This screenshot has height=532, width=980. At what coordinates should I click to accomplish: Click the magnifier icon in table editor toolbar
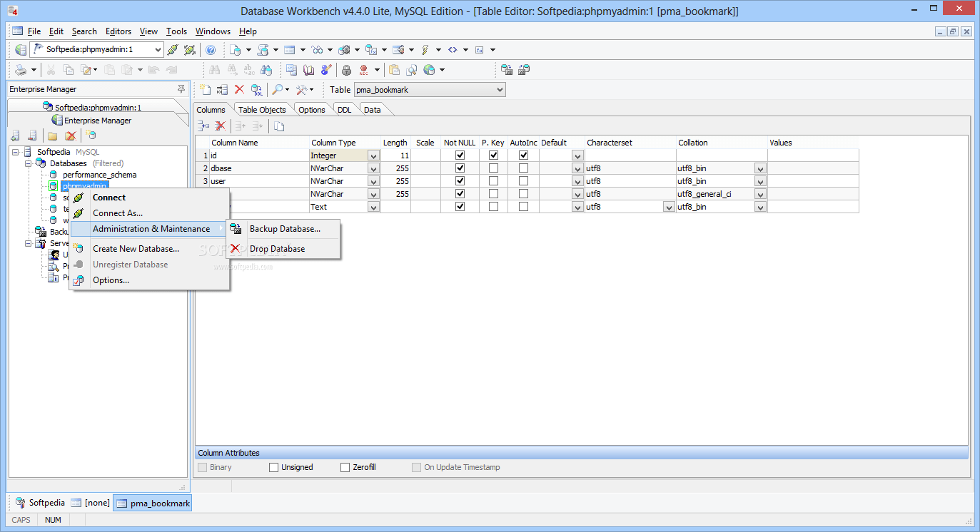tap(277, 90)
